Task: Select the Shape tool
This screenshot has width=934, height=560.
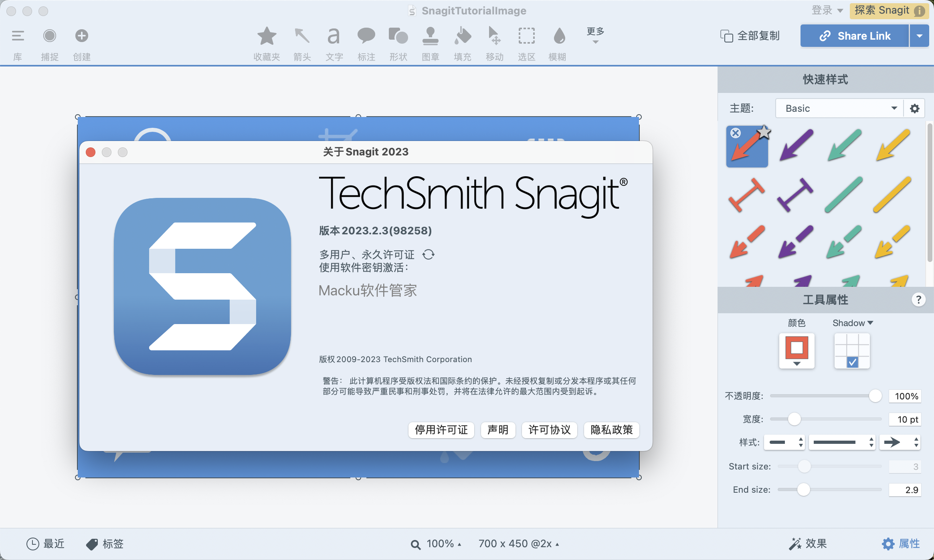Action: [x=398, y=36]
